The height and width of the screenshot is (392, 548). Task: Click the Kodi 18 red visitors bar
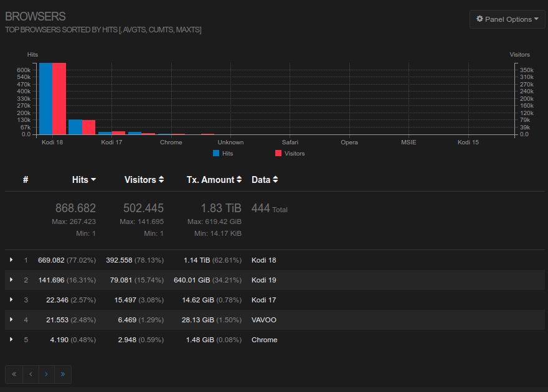(59, 98)
